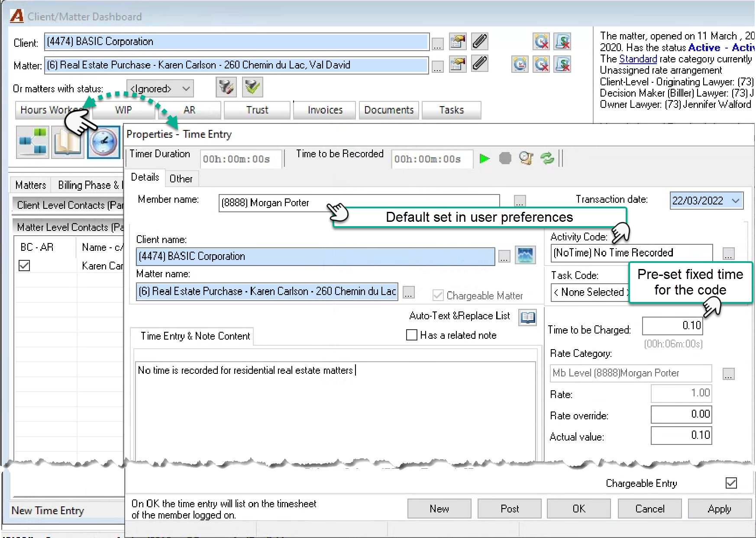
Task: Toggle the Chargeable Matter checkbox
Action: pyautogui.click(x=438, y=295)
